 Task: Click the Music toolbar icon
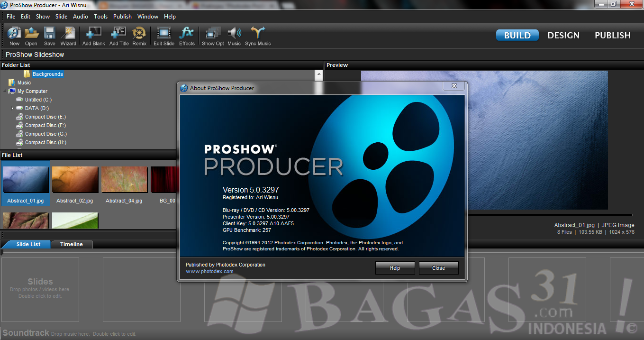tap(234, 36)
